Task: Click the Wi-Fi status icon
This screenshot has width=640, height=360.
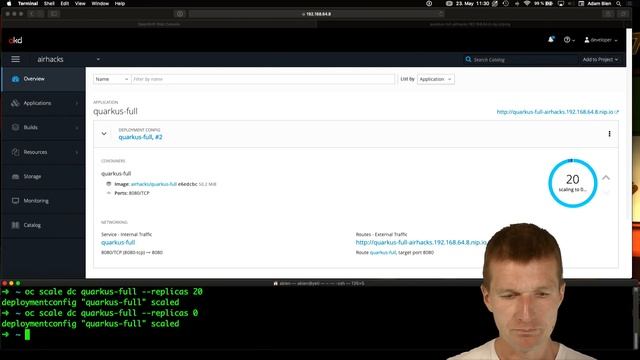Action: pos(527,3)
